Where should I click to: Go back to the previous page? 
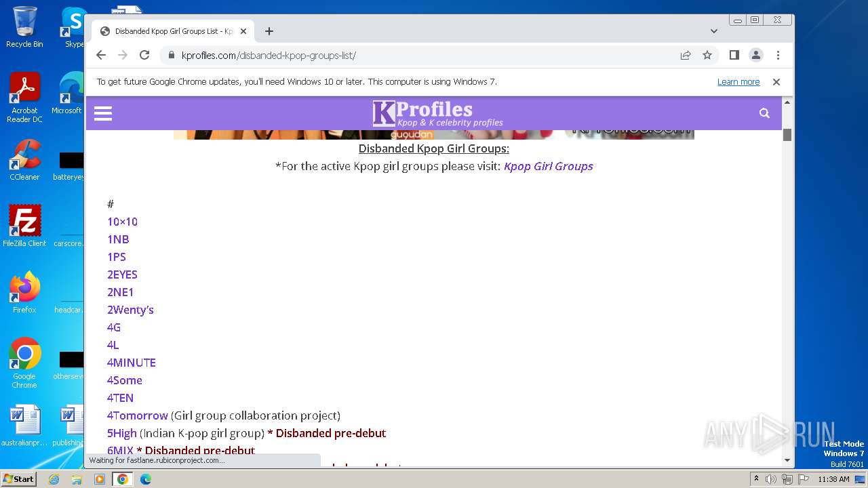tap(101, 55)
